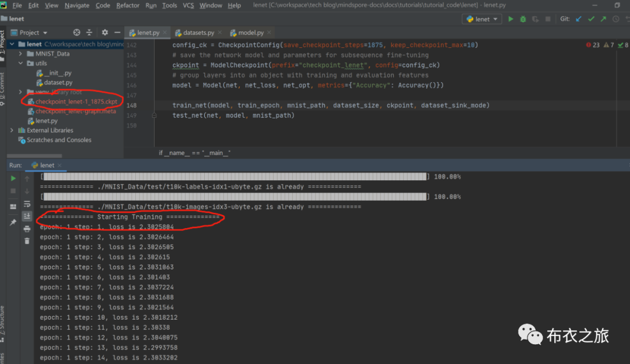Screen dimensions: 630x364
Task: Click line 148 train_net code line
Action: point(331,106)
